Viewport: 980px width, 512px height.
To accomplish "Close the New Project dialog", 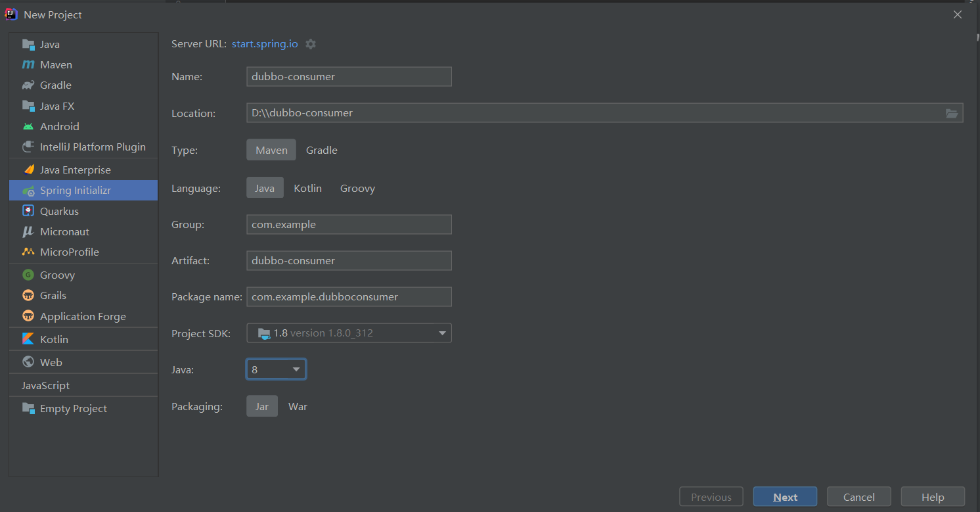I will 958,14.
